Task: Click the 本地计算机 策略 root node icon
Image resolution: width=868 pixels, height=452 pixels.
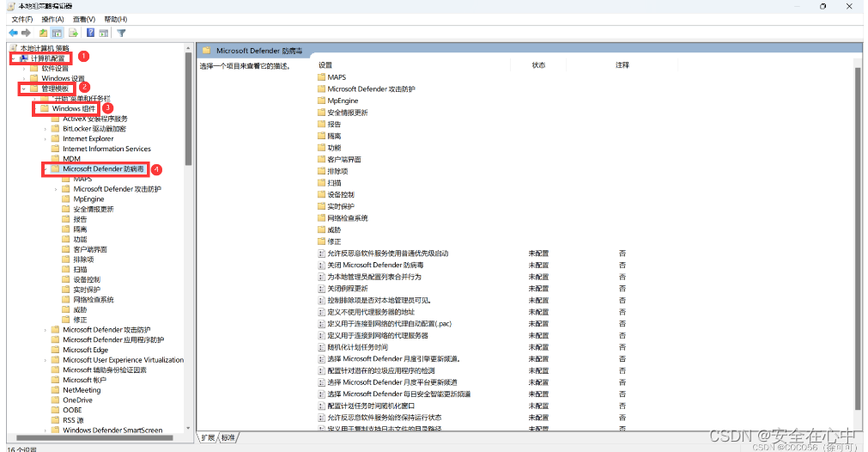Action: point(13,48)
